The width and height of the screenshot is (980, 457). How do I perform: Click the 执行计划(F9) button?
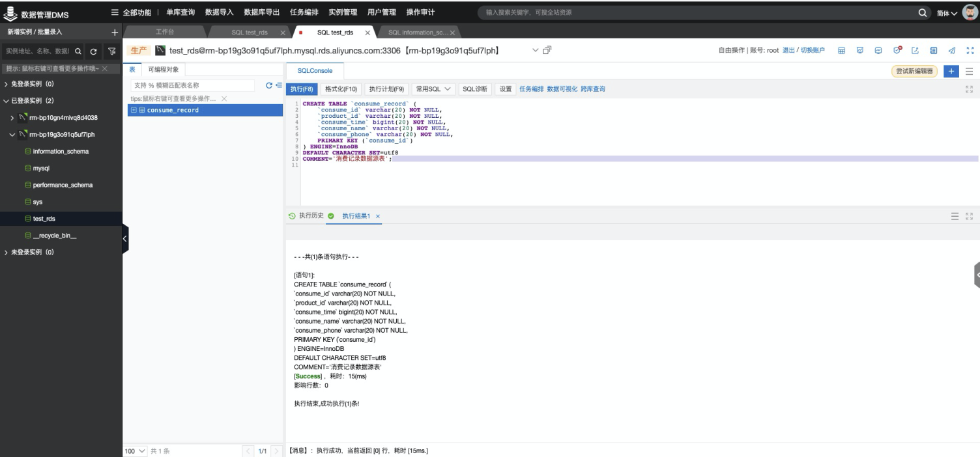point(387,89)
